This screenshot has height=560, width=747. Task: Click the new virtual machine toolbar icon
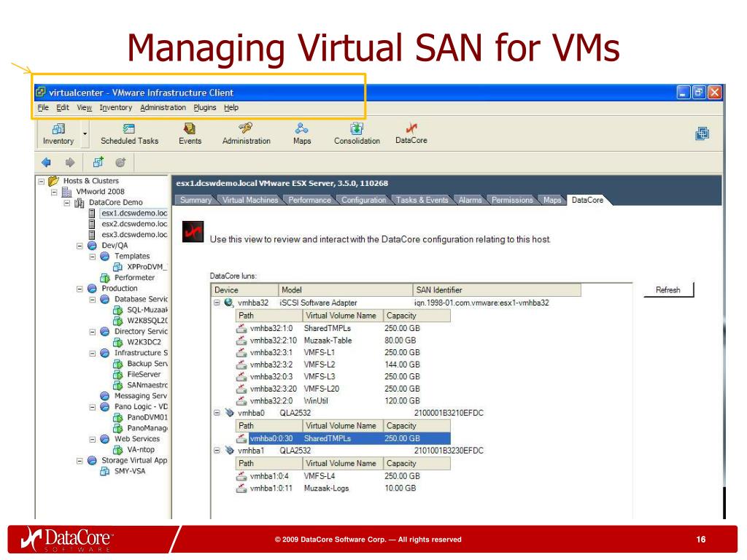tap(98, 163)
